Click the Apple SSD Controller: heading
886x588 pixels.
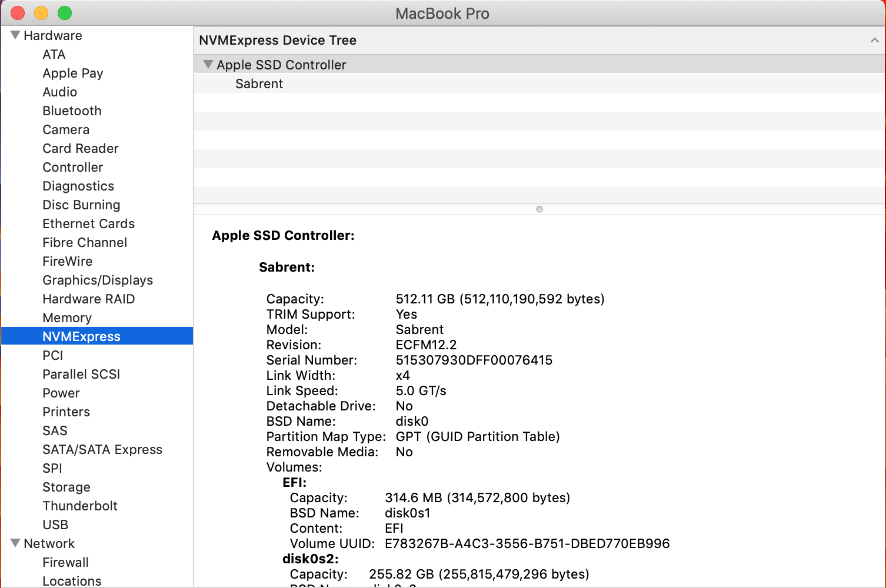pos(283,235)
